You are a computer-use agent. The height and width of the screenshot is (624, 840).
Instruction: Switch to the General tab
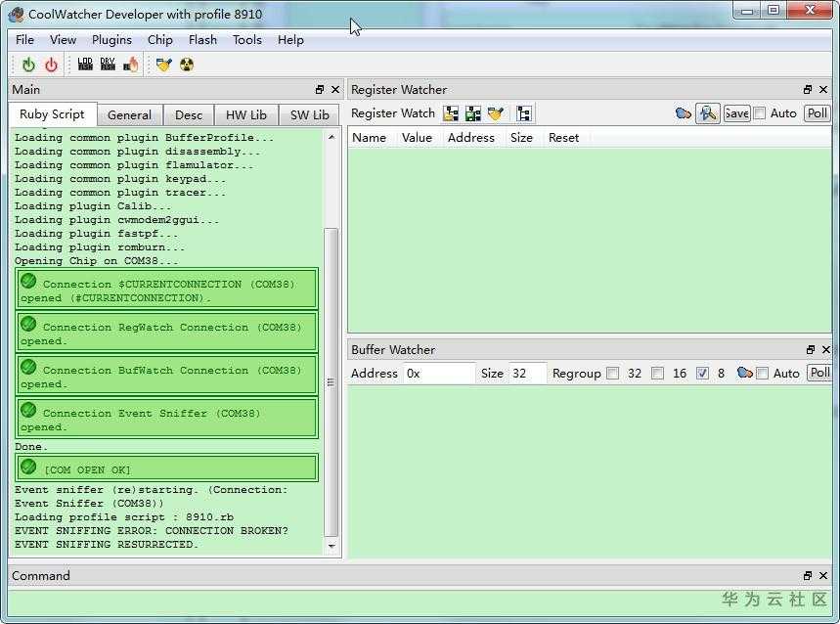click(x=129, y=114)
